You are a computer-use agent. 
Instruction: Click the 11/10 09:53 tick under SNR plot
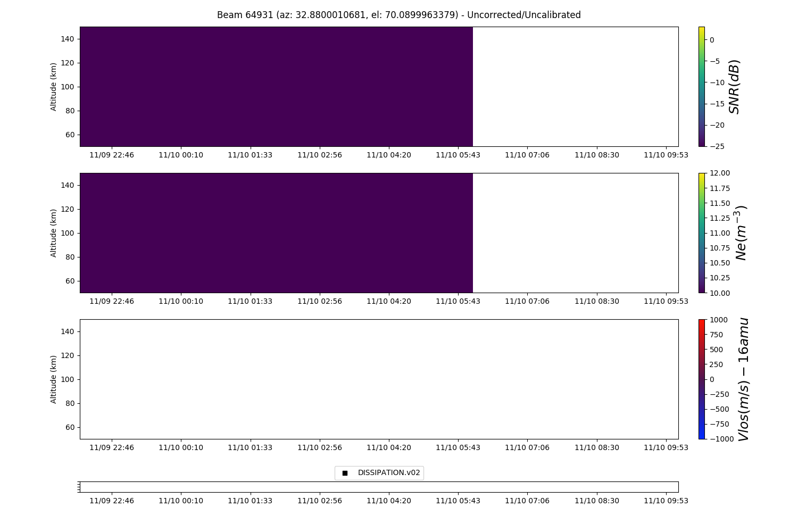coord(666,155)
